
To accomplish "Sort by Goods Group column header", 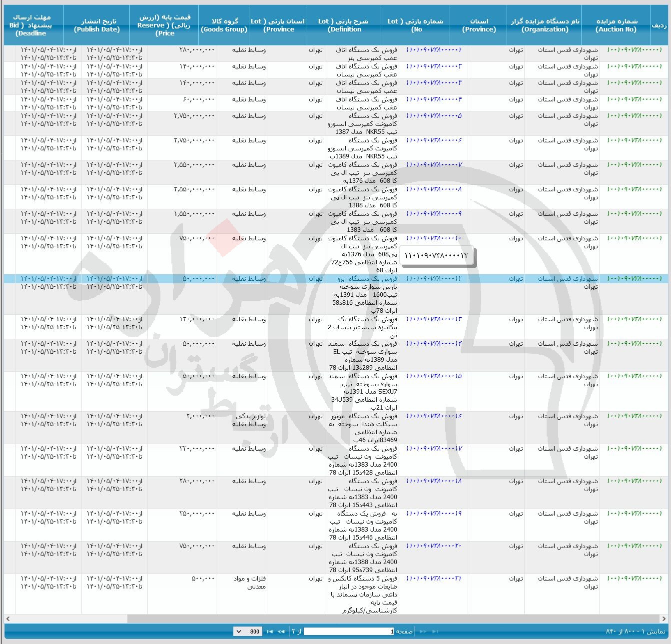I will pyautogui.click(x=224, y=25).
